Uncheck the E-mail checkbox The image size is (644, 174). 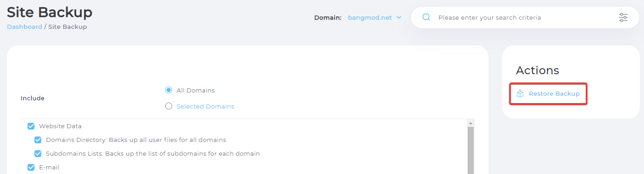point(31,167)
